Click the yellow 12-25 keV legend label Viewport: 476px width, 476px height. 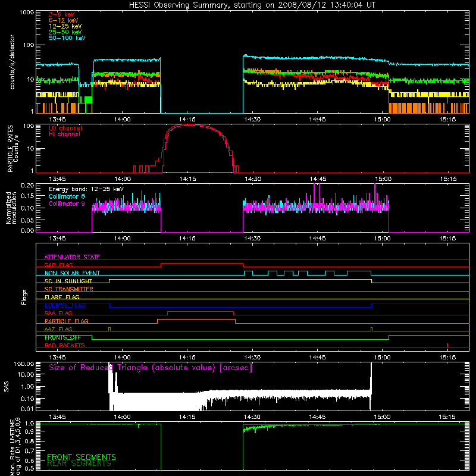[x=65, y=26]
